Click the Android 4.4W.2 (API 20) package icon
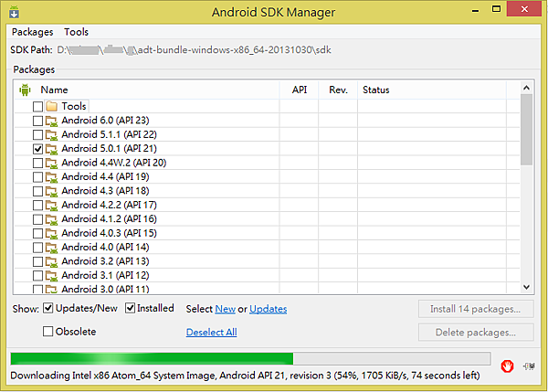Screen dimensions: 548x392 [x=52, y=163]
